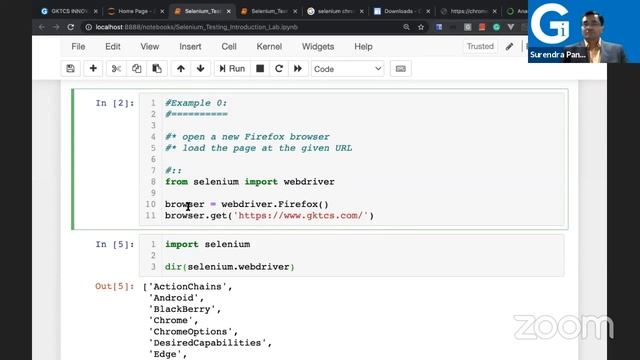Click 'ChromeOptions' in the output list
The image size is (640, 360).
[190, 331]
